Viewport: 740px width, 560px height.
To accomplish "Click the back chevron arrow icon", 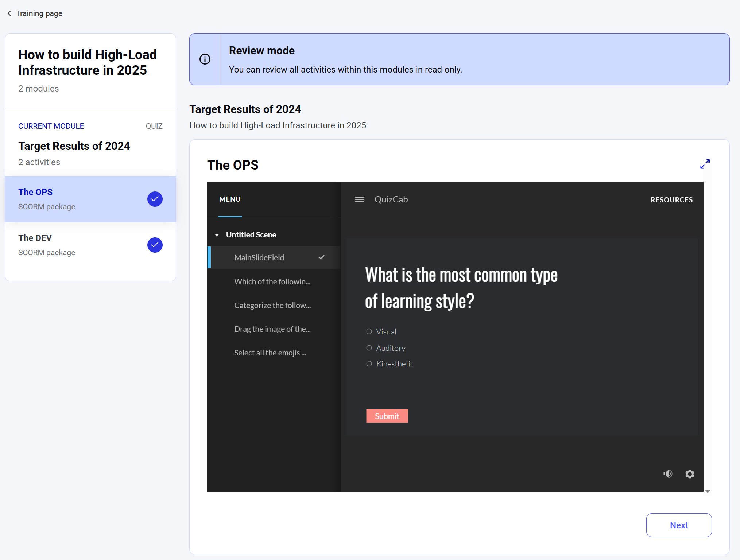I will point(9,13).
